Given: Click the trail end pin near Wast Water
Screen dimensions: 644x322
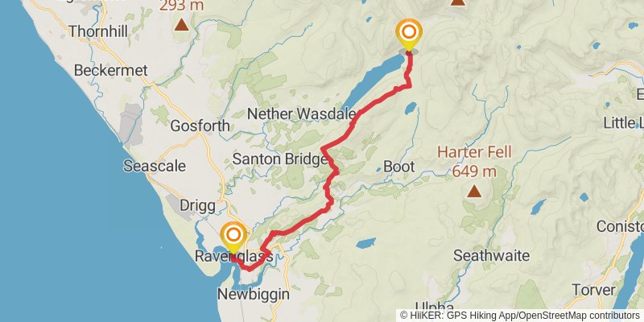Looking at the screenshot, I should click(409, 35).
